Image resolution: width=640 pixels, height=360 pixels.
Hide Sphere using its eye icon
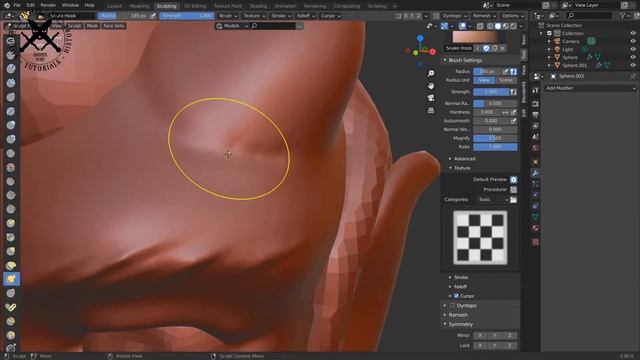click(633, 57)
